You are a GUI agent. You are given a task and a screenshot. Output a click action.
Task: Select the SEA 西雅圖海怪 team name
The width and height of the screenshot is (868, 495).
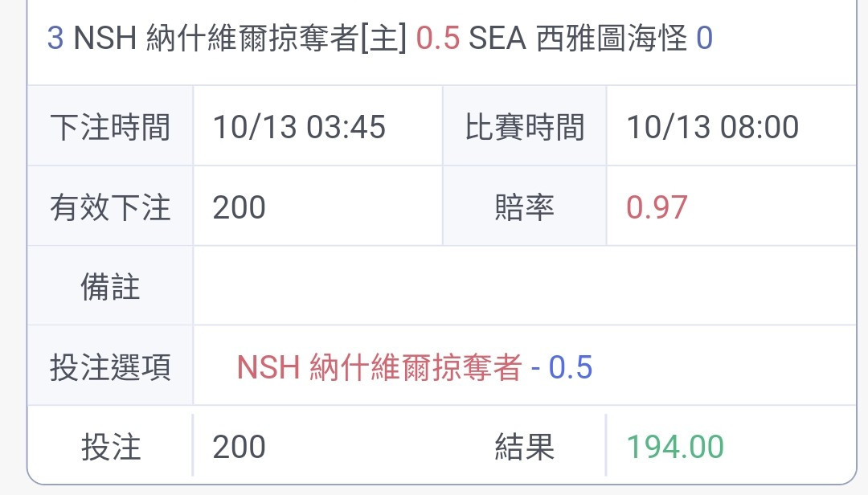(x=578, y=39)
